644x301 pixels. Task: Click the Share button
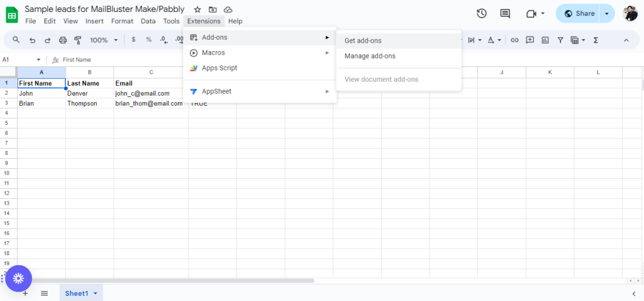(x=579, y=14)
